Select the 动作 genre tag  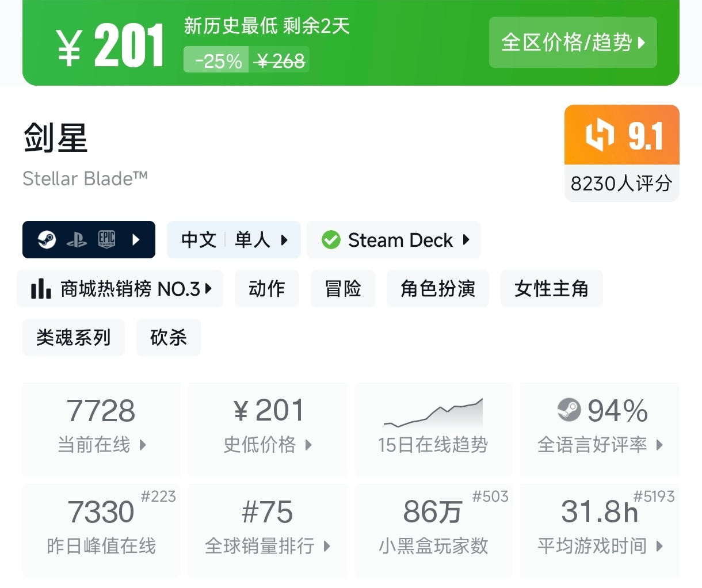pyautogui.click(x=266, y=288)
